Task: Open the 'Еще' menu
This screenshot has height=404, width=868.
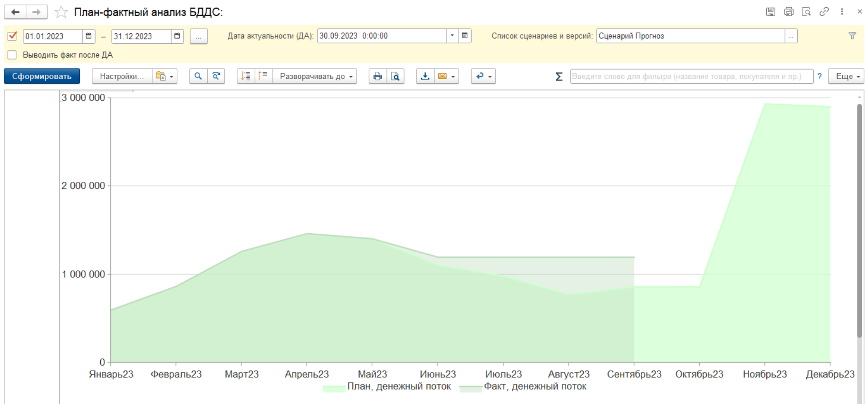Action: coord(846,76)
